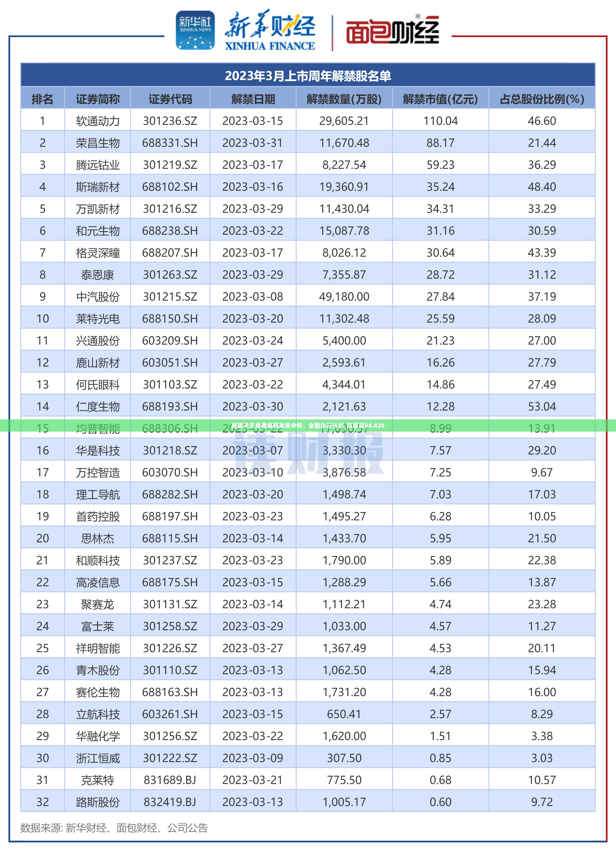Select the stock name 理工导航

[x=98, y=495]
